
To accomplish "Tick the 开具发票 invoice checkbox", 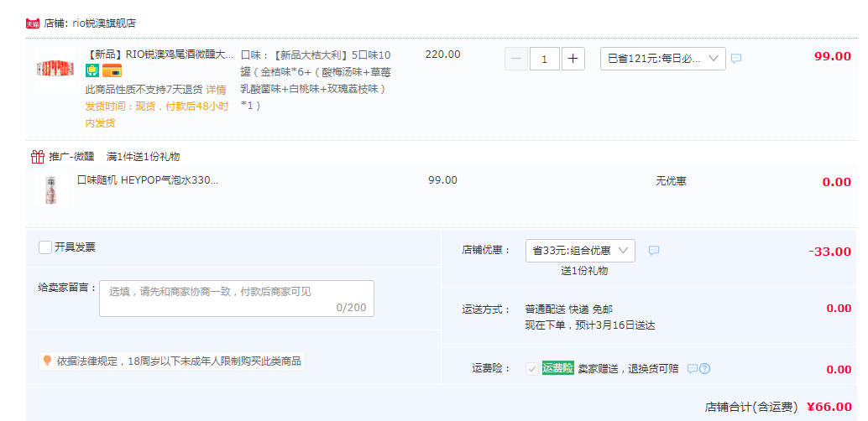I will coord(45,247).
